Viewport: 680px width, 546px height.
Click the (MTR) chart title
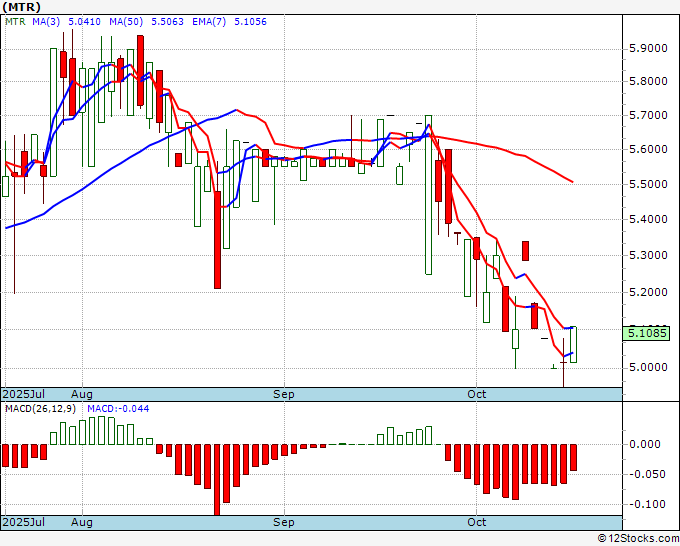click(x=21, y=7)
